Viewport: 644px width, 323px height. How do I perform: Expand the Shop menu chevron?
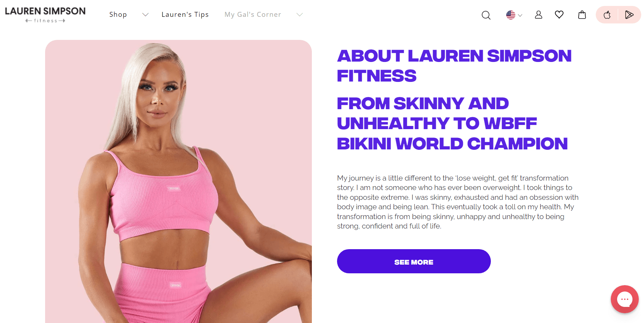point(145,15)
